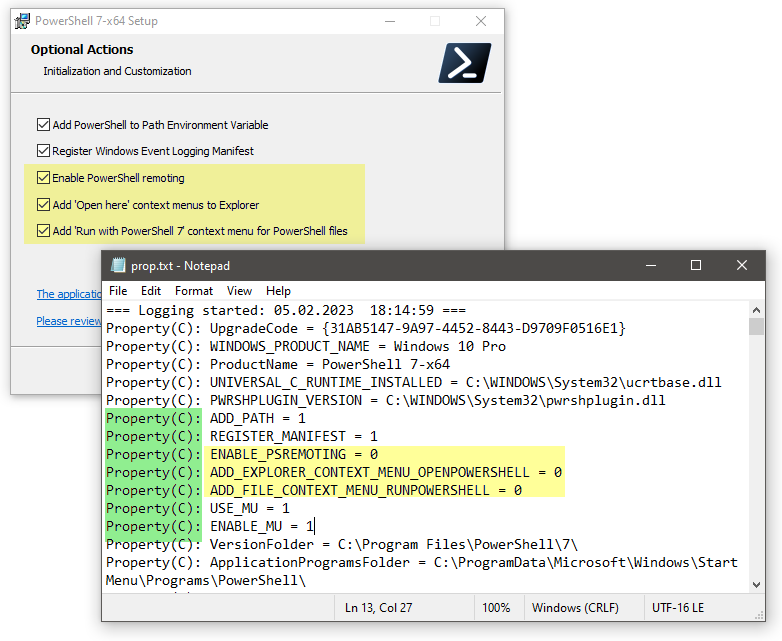Click Notepad scrollbar up arrow

756,310
